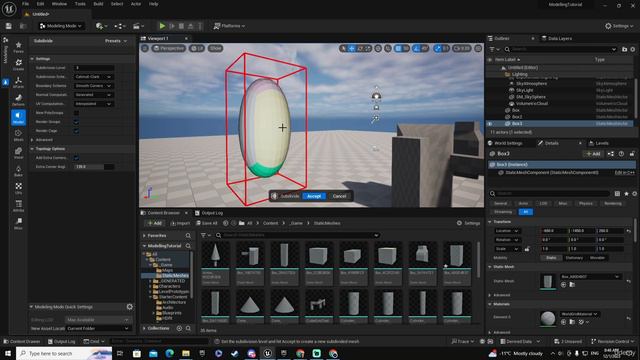Accept the Subdivide operation
The height and width of the screenshot is (360, 640).
pyautogui.click(x=313, y=196)
